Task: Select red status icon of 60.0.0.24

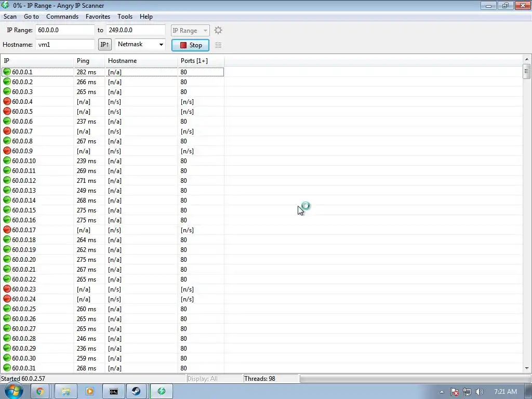Action: 7,299
